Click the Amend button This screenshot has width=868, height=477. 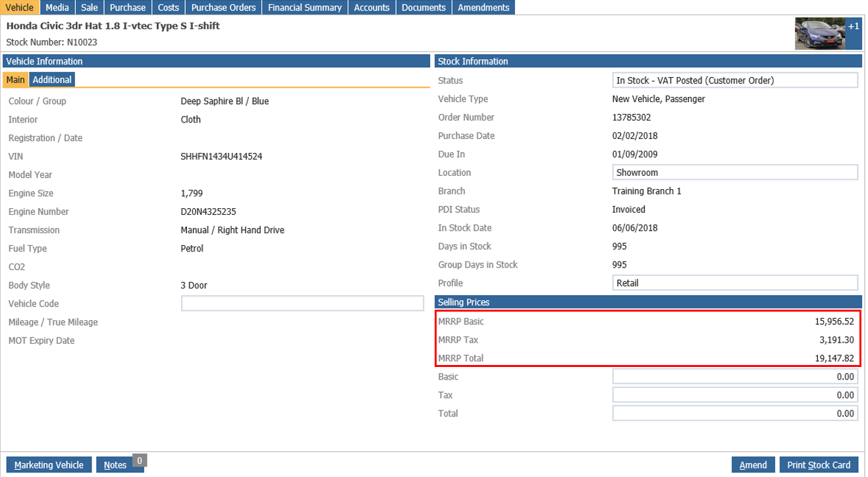click(x=753, y=465)
